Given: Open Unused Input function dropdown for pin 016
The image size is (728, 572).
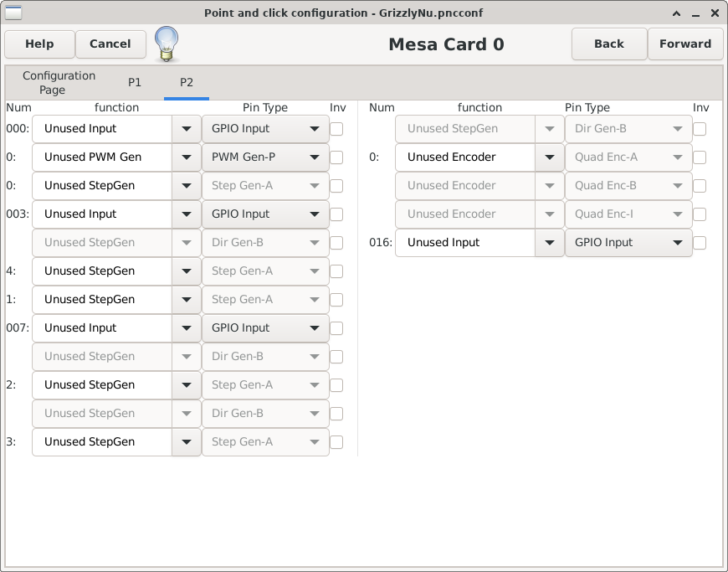Looking at the screenshot, I should (550, 243).
